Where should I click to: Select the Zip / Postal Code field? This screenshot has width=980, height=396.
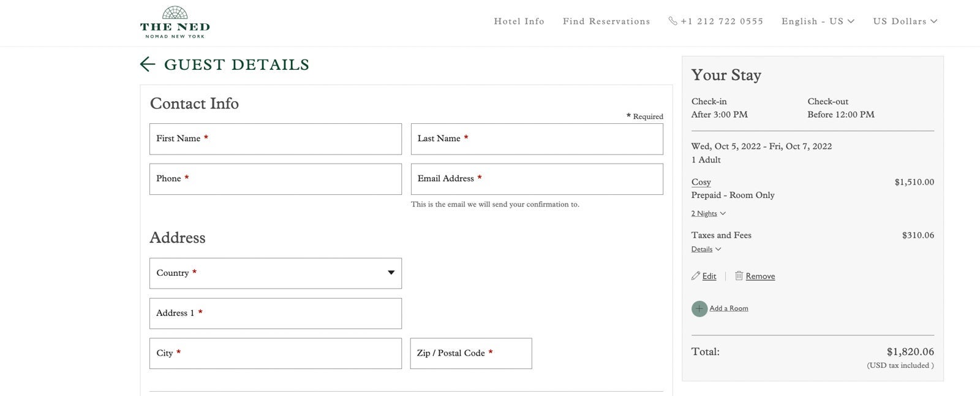pyautogui.click(x=470, y=354)
